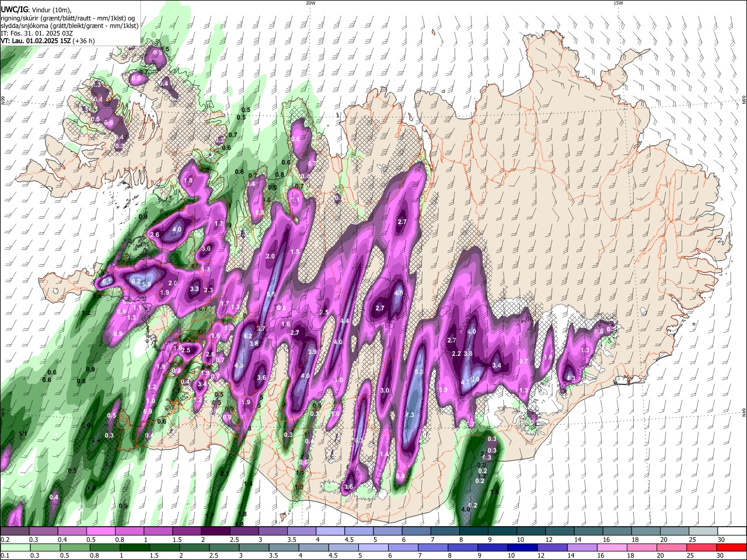Image resolution: width=747 pixels, height=560 pixels.
Task: Click the 4.4 precipitation value on the map
Action: [x=344, y=321]
